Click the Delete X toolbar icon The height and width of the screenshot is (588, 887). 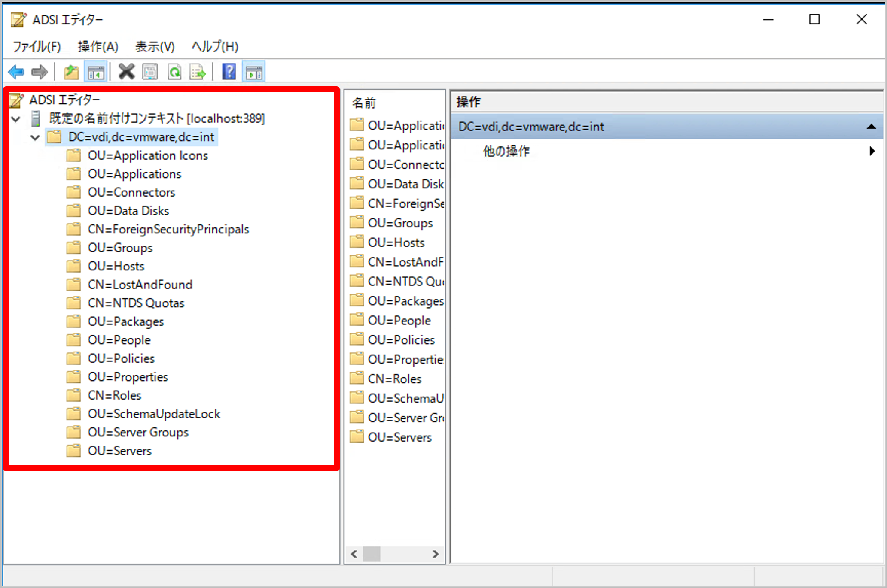pos(126,72)
